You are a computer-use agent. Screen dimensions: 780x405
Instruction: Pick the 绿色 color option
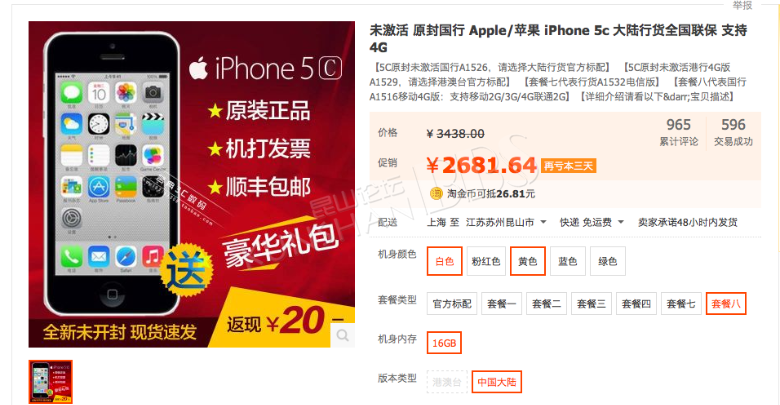coord(607,261)
